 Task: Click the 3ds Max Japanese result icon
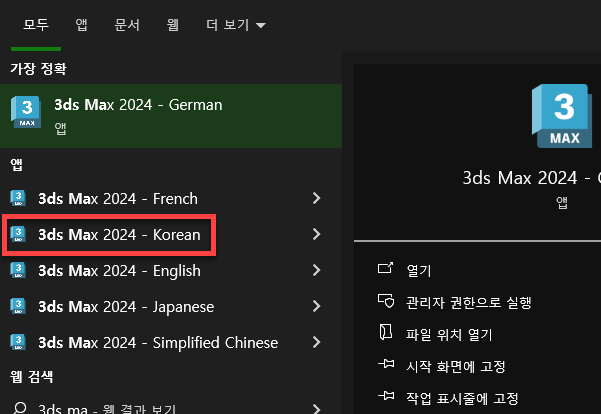tap(18, 306)
